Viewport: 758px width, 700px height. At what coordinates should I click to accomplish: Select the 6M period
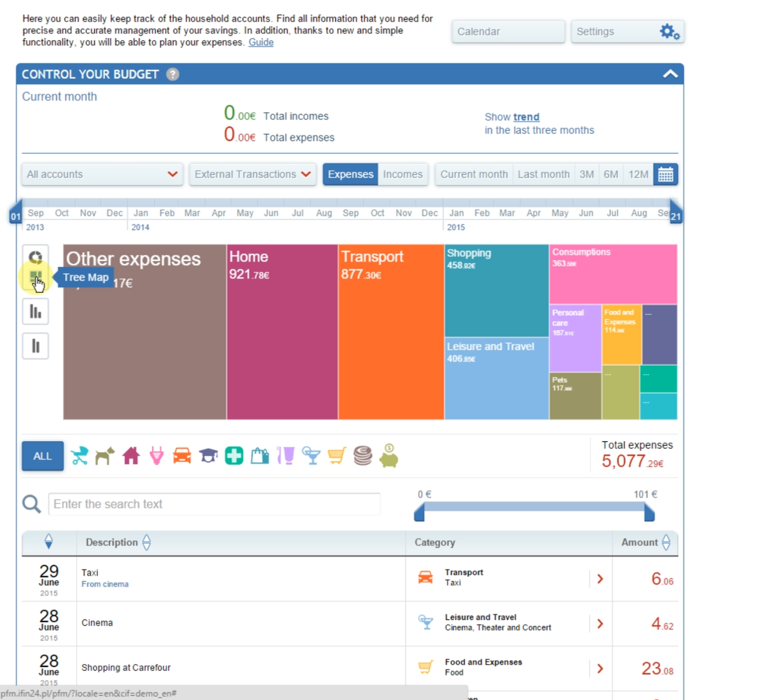coord(611,174)
